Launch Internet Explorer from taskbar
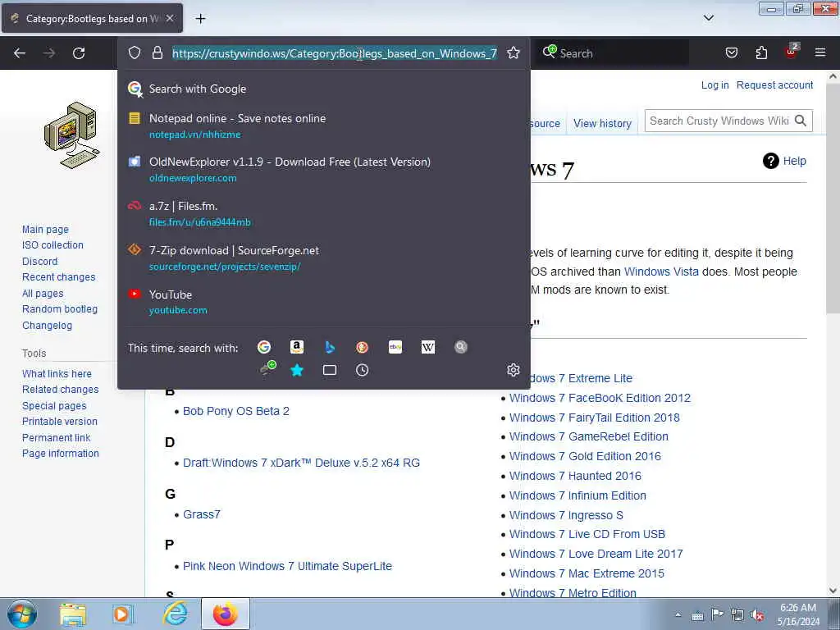Image resolution: width=840 pixels, height=630 pixels. [176, 614]
